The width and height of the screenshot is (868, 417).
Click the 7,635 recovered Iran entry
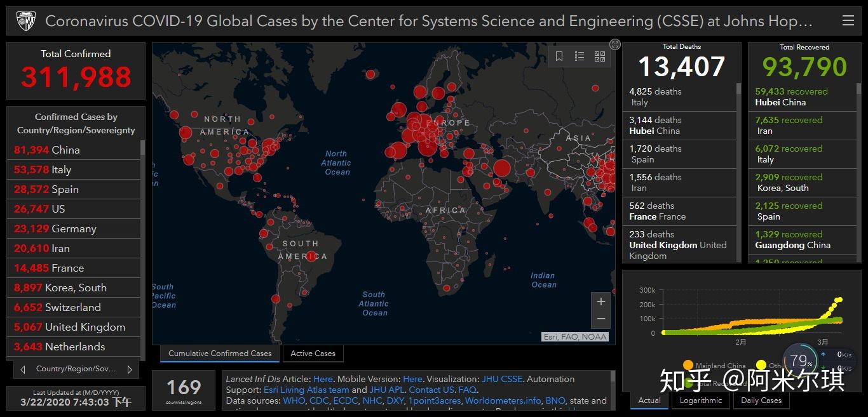pos(803,126)
